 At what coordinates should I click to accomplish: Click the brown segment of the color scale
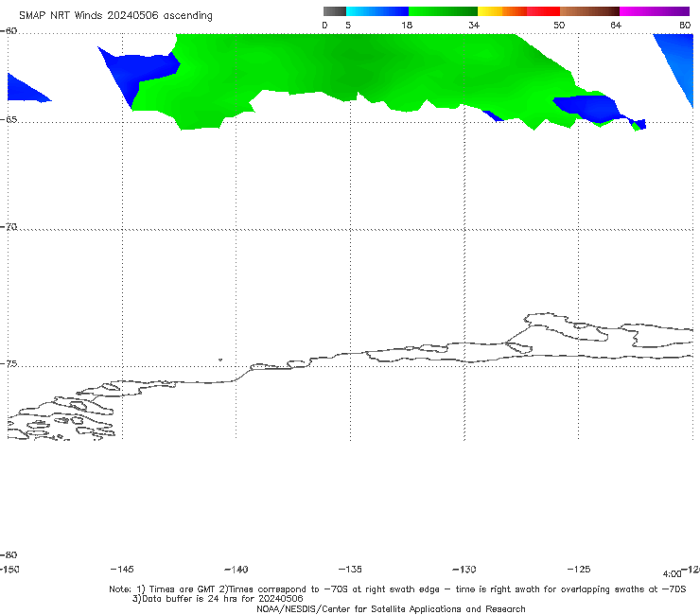tap(589, 11)
